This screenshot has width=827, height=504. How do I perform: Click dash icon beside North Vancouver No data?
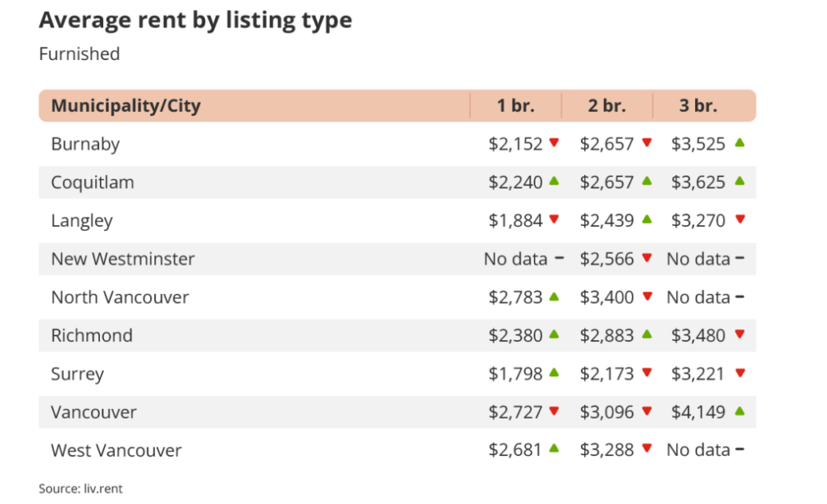click(739, 297)
